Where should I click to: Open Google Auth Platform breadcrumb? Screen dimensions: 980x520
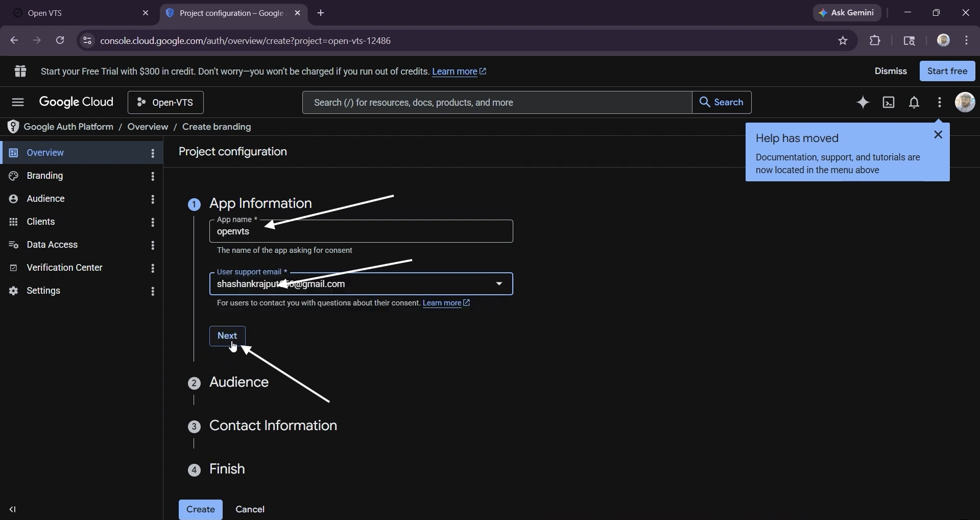[x=68, y=127]
